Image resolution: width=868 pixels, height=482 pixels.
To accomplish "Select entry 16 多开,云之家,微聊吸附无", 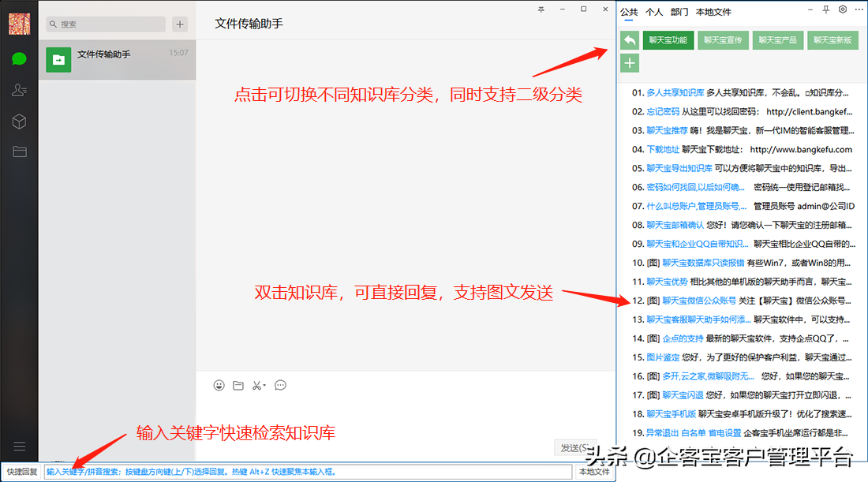I will pyautogui.click(x=741, y=376).
